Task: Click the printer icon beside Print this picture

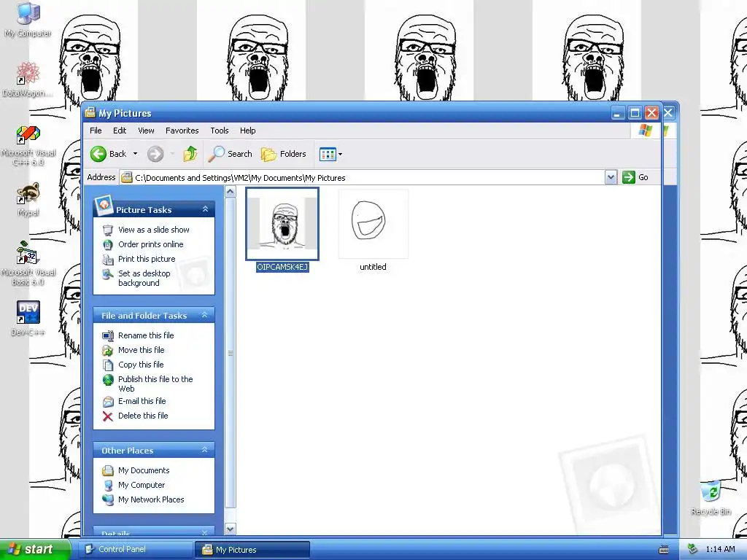Action: [x=108, y=260]
